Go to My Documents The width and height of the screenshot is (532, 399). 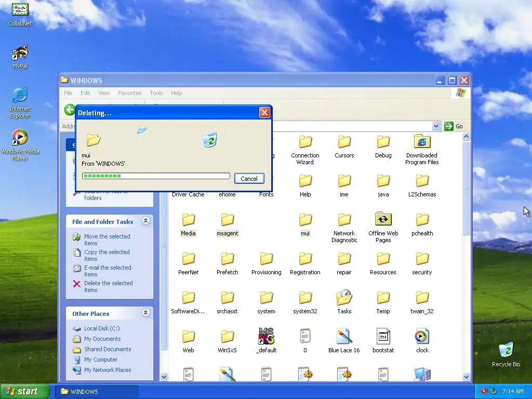pyautogui.click(x=102, y=339)
